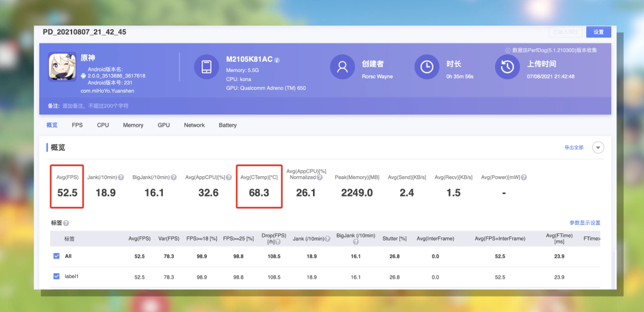The height and width of the screenshot is (312, 644).
Task: Uncheck the All row checkbox
Action: click(x=57, y=256)
